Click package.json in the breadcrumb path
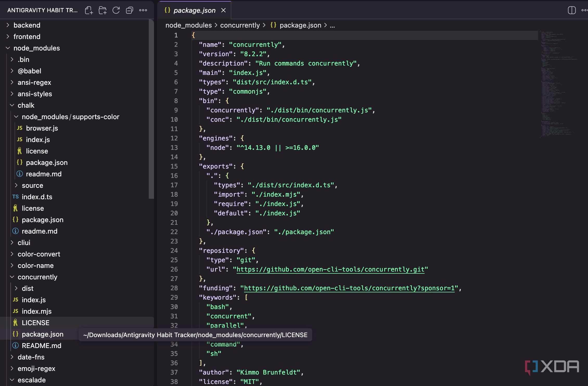This screenshot has width=588, height=386. 301,25
